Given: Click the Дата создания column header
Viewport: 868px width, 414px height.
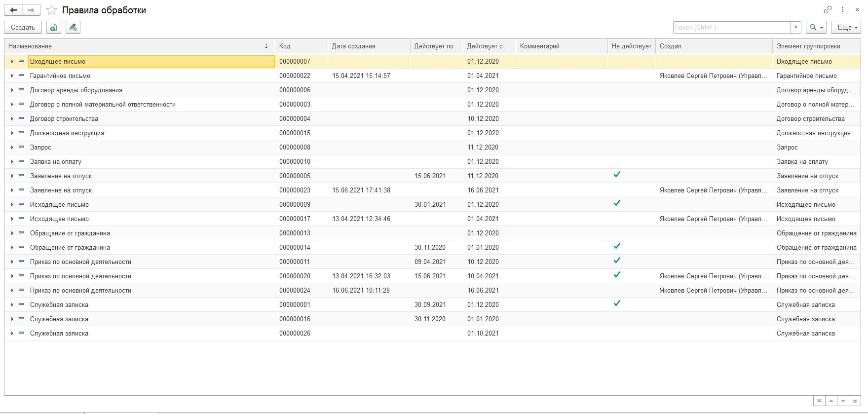Looking at the screenshot, I should pyautogui.click(x=369, y=46).
